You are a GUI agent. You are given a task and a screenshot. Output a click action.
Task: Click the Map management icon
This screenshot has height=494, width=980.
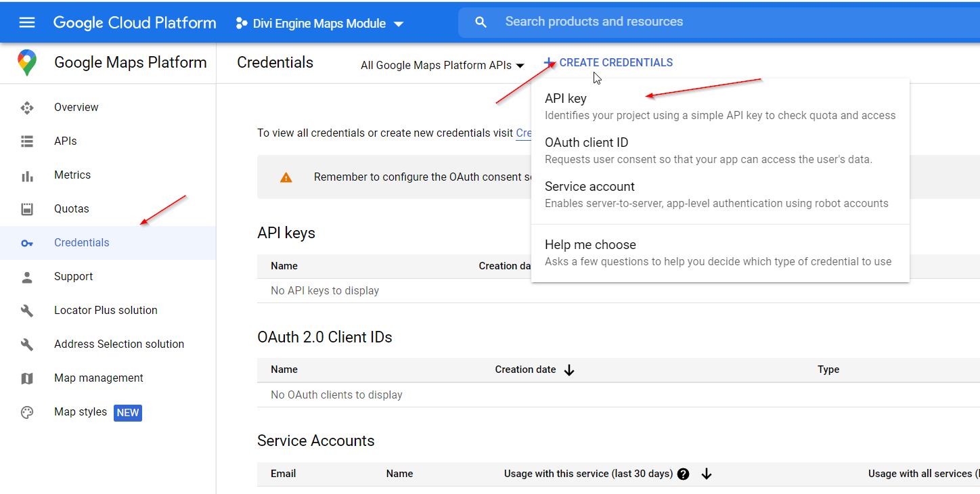[27, 378]
